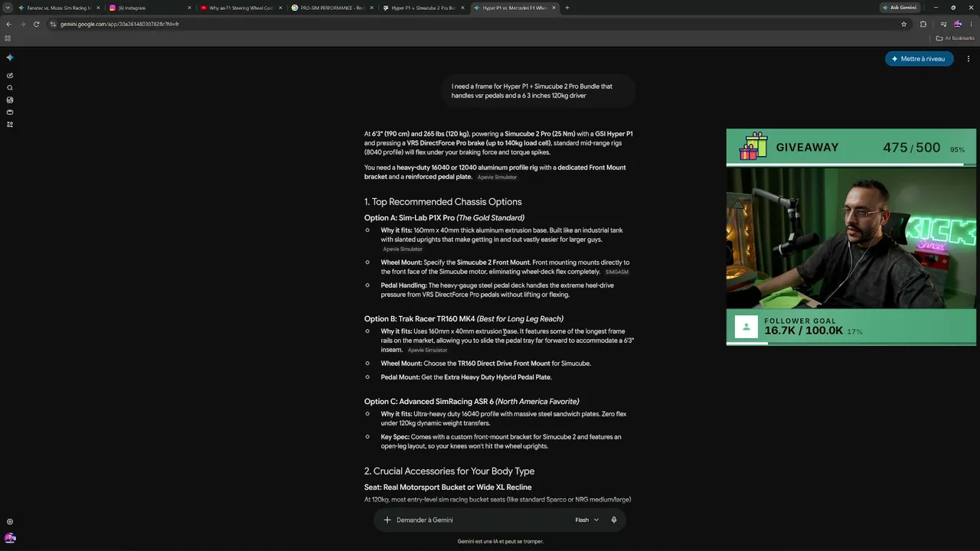Click the 'Key Spec:' label under Option C
The height and width of the screenshot is (551, 980).
[x=395, y=437]
